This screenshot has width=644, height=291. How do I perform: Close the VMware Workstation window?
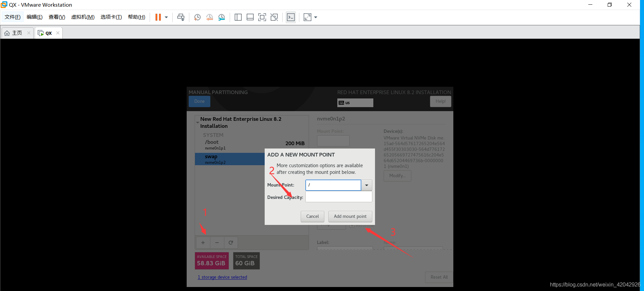click(629, 5)
